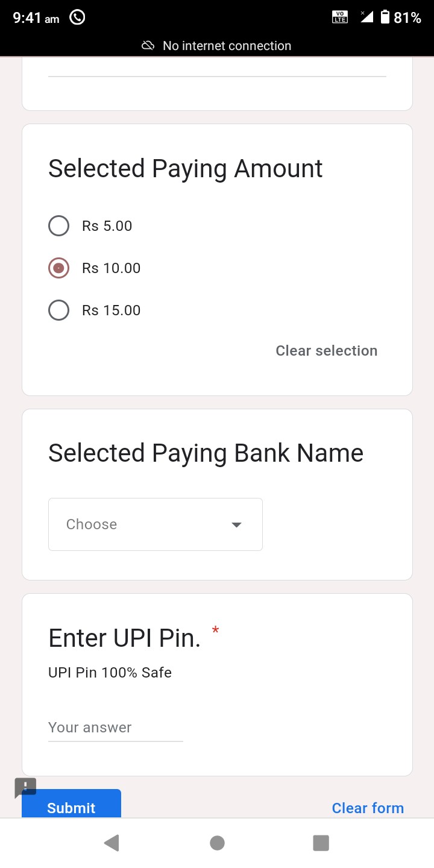Focus the UPI Pin answer field
The image size is (434, 868).
[x=115, y=728]
